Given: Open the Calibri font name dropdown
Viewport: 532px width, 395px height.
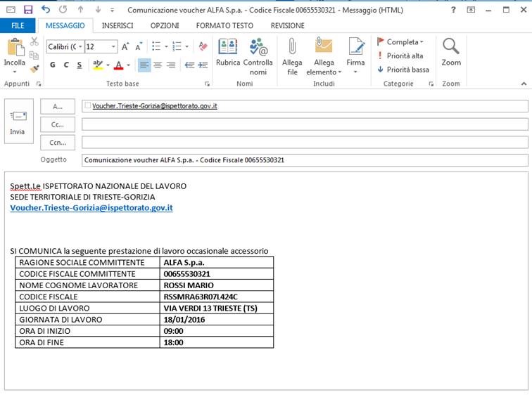Looking at the screenshot, I should pos(80,47).
